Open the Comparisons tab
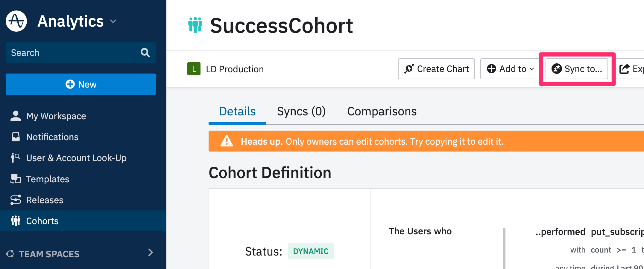This screenshot has height=269, width=644. (x=382, y=111)
